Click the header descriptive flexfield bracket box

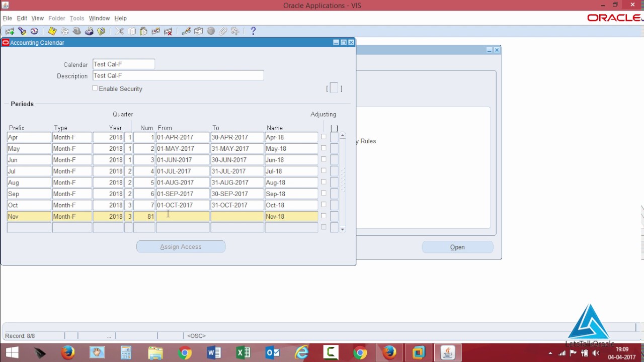(334, 88)
